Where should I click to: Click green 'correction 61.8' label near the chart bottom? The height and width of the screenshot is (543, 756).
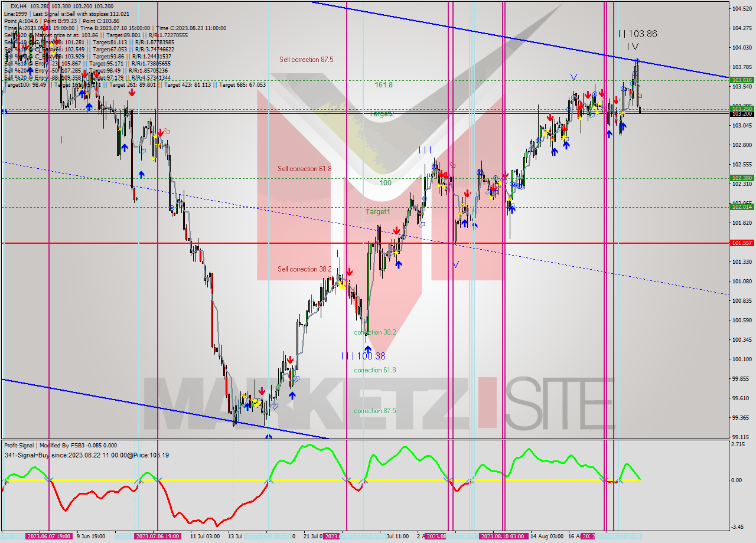(x=375, y=370)
